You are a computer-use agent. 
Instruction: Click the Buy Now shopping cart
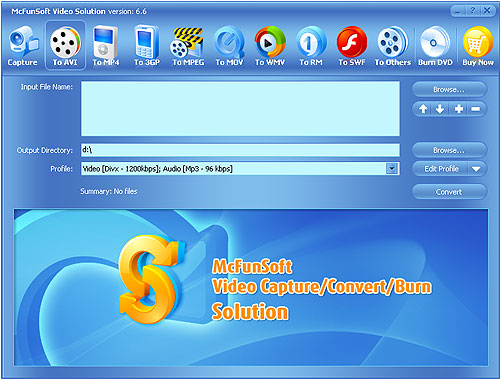[478, 46]
